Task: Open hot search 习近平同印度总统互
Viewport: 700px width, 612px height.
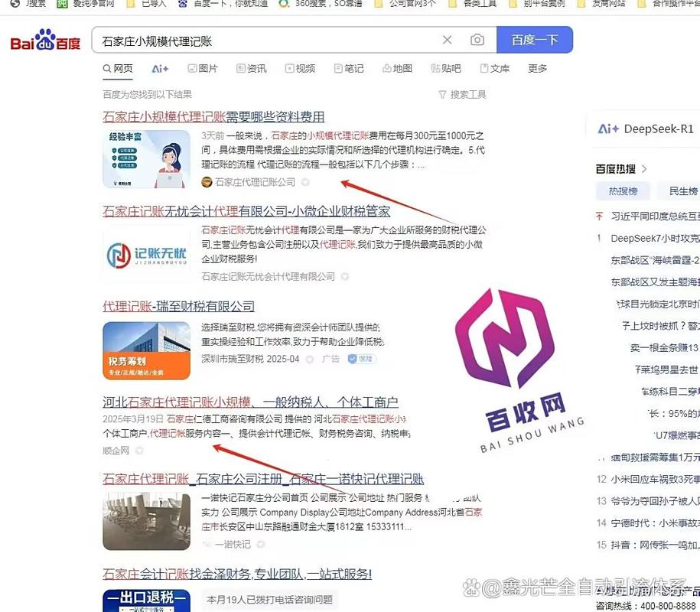Action: click(655, 216)
